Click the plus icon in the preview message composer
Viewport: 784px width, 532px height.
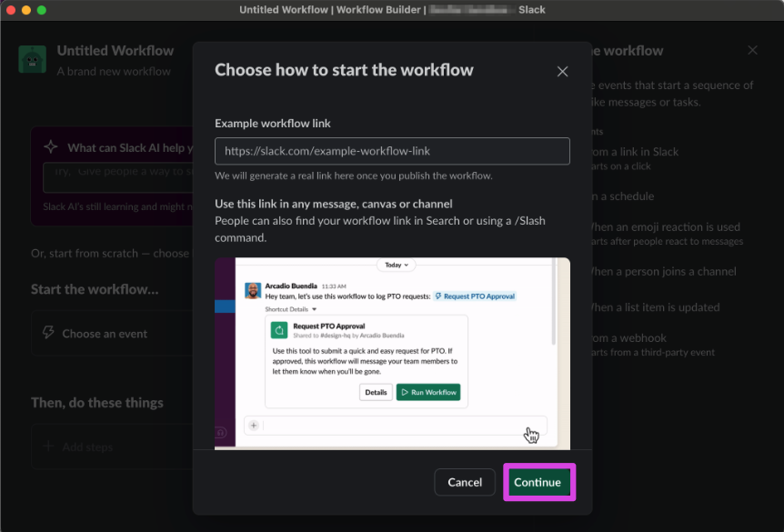[253, 425]
